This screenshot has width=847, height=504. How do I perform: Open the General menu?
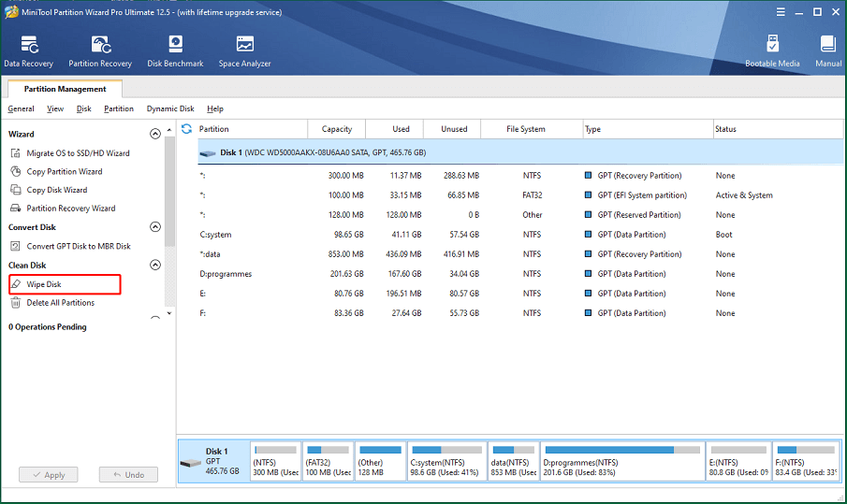(x=22, y=108)
